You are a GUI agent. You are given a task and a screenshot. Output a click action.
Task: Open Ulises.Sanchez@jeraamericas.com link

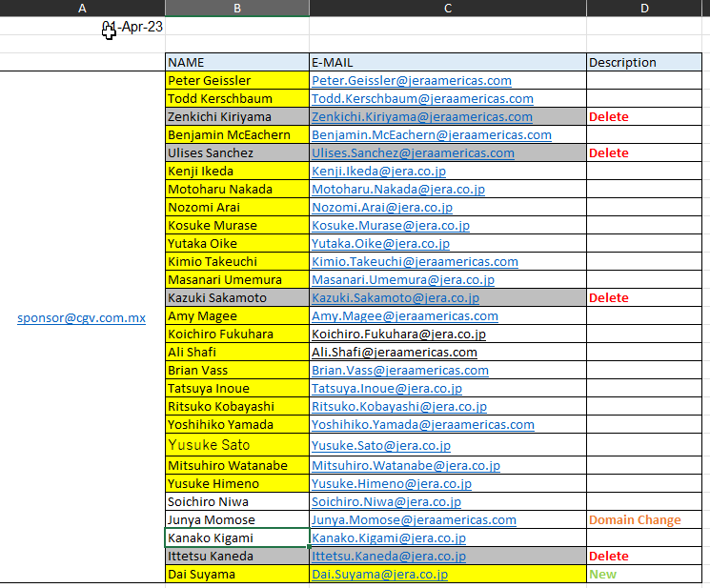point(413,153)
